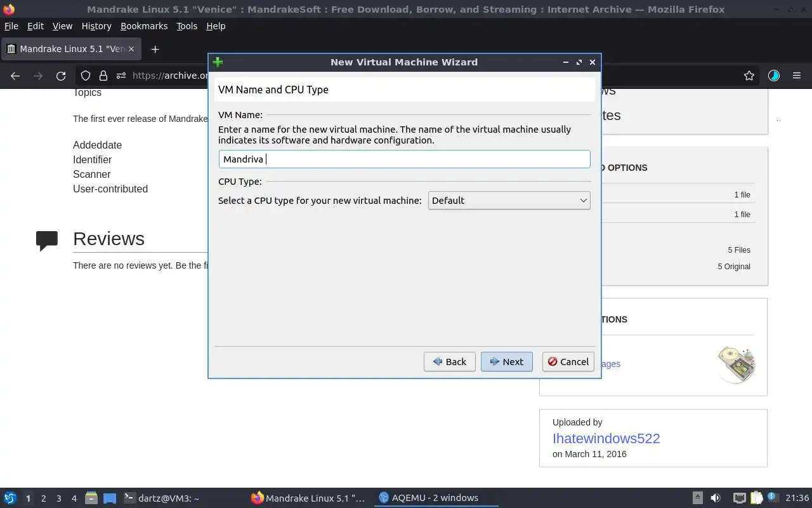This screenshot has height=508, width=812.
Task: Click the notification tray icon beside the clock
Action: pos(773,498)
